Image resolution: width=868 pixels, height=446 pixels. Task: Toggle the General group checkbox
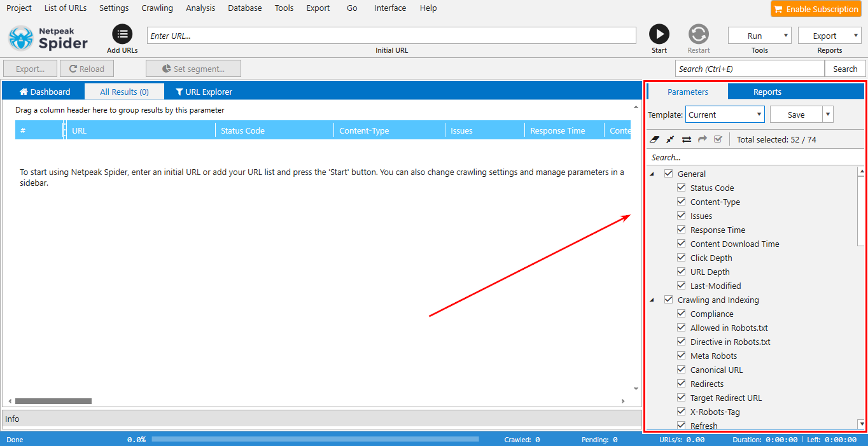668,174
